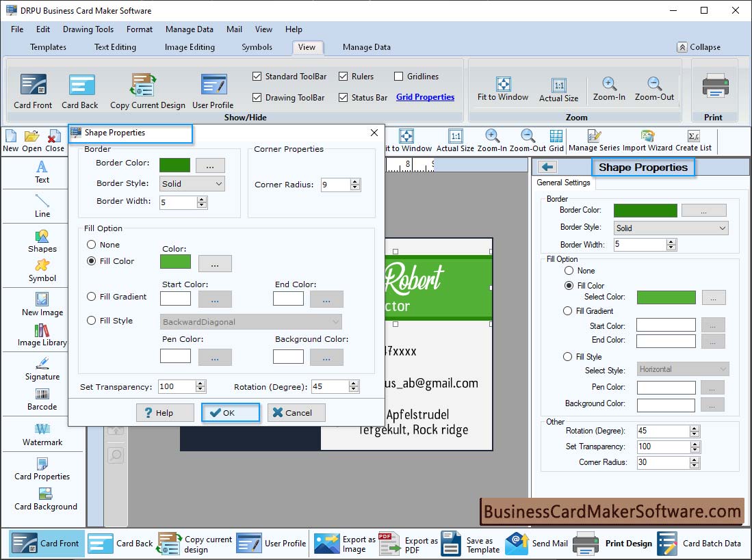
Task: Click the Collapse ribbon button
Action: 699,47
